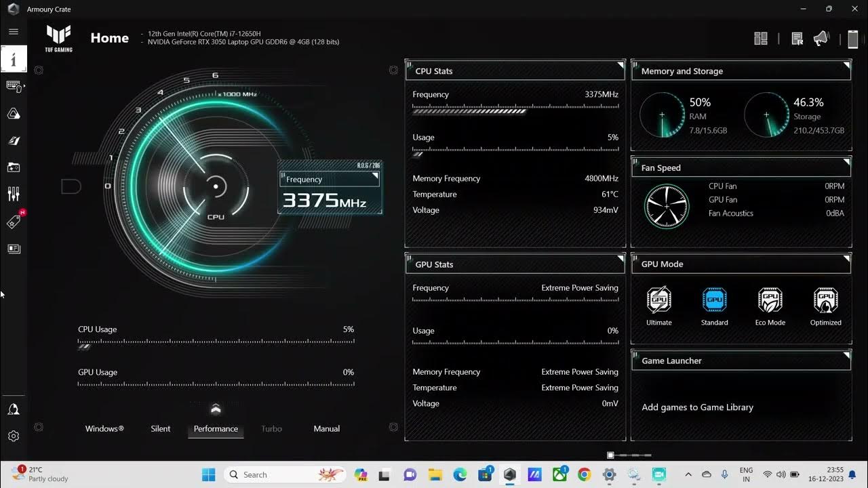The height and width of the screenshot is (488, 868).
Task: Open GameVisual sidebar icon
Action: coord(14,141)
